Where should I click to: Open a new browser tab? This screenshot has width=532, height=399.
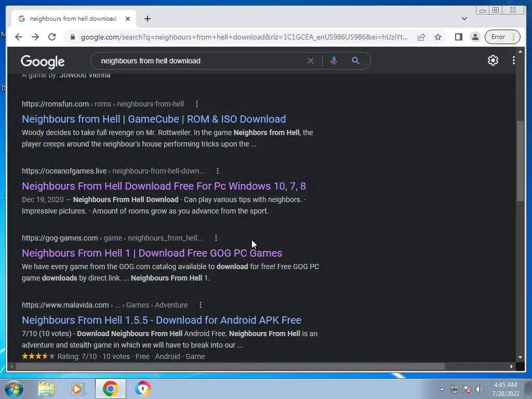click(x=147, y=19)
